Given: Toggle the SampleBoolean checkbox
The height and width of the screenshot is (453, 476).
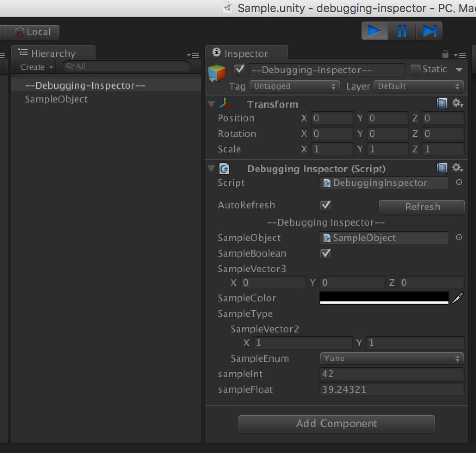Looking at the screenshot, I should click(326, 254).
